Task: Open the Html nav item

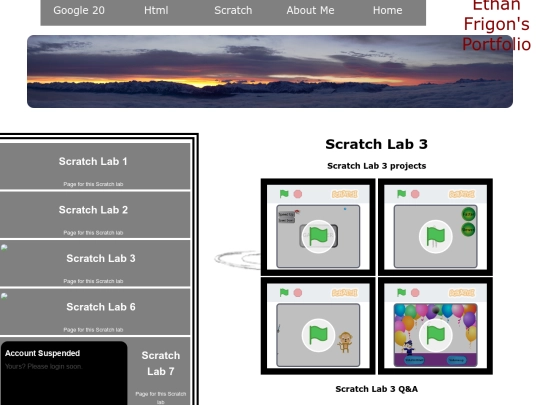Action: pos(156,10)
